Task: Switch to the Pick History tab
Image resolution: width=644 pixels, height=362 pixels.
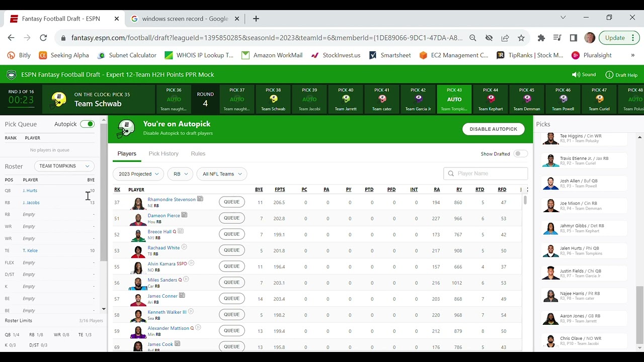Action: point(164,154)
